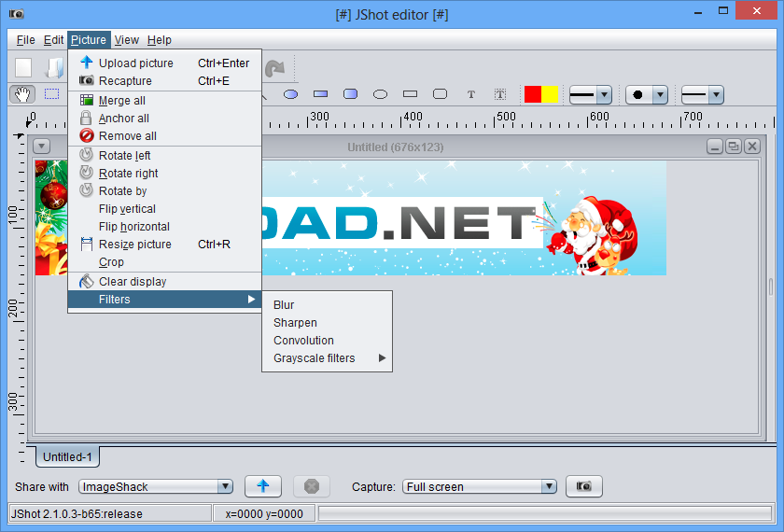Screen dimensions: 784x532
Task: Choose Recapture from the Picture menu
Action: point(164,80)
